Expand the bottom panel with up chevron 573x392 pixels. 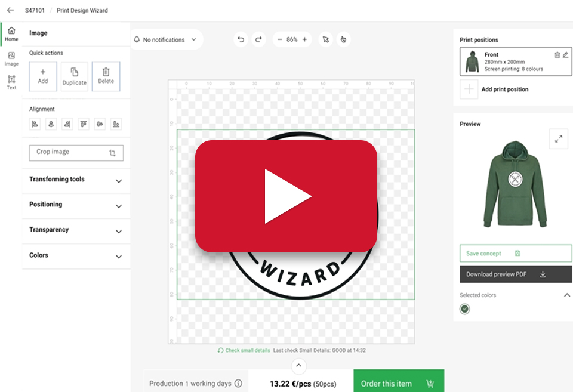pyautogui.click(x=298, y=365)
